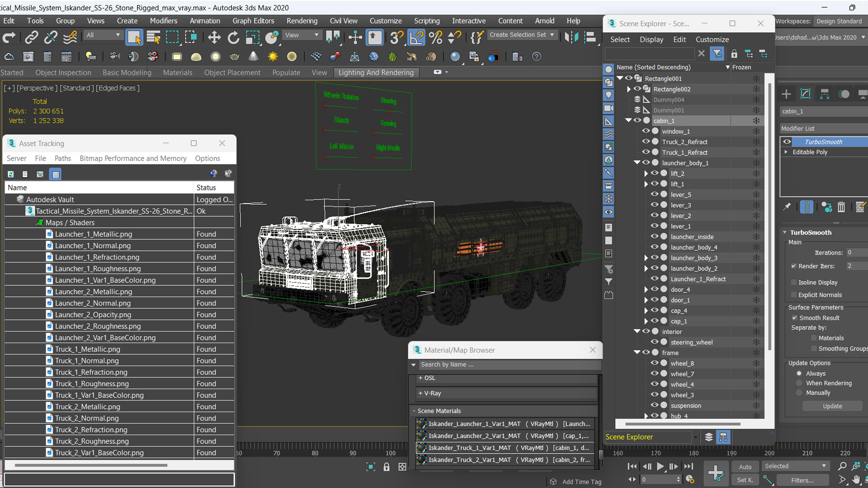
Task: Open Paths menu in Asset Tracking
Action: coord(63,158)
